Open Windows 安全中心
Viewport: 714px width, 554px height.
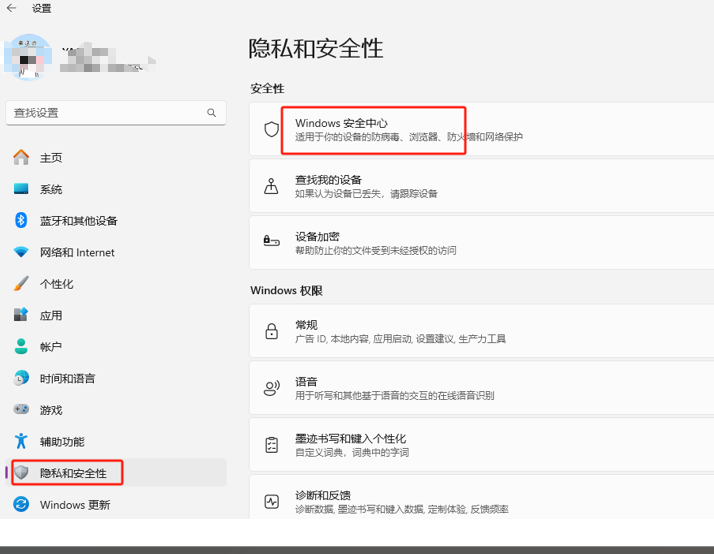tap(482, 129)
